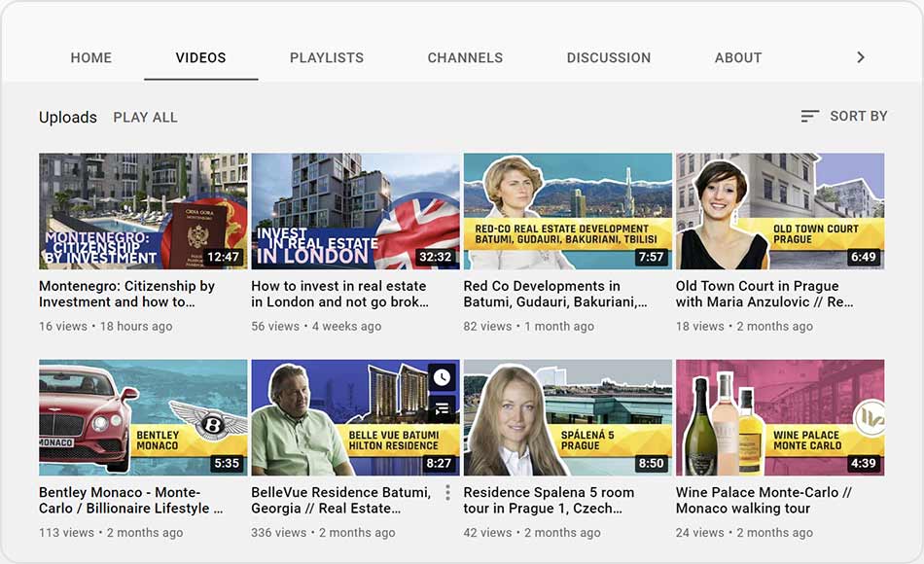Click the 5:35 duration badge

(x=227, y=463)
